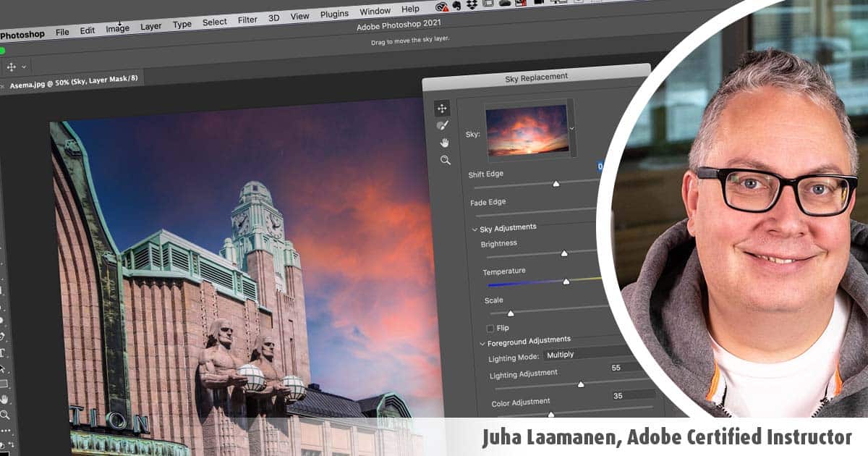Click the Color Adjustment value field 35
The width and height of the screenshot is (868, 456).
point(633,396)
